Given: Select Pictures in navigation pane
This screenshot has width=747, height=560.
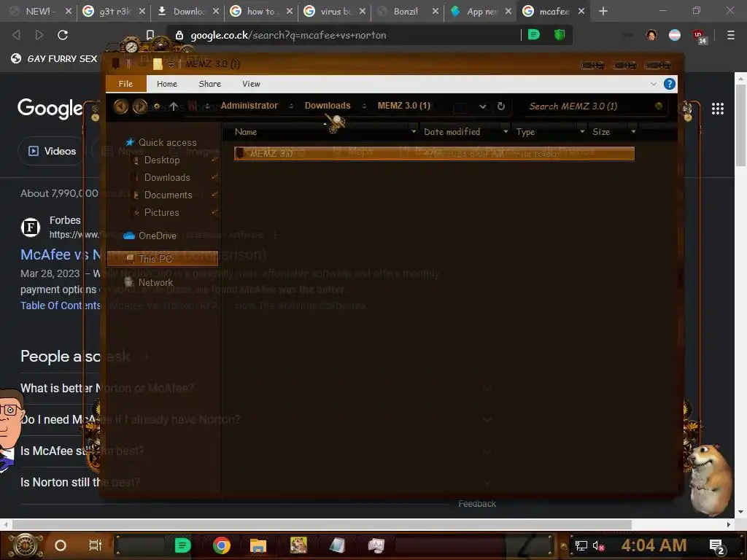Looking at the screenshot, I should pyautogui.click(x=161, y=212).
